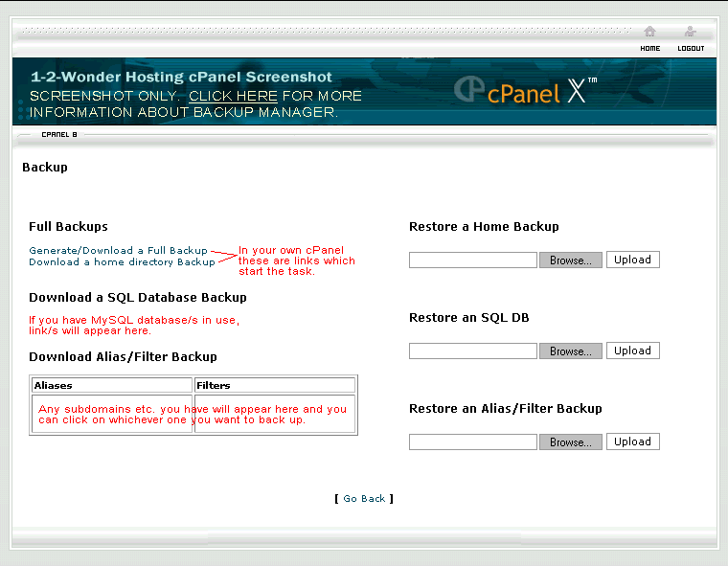Click the cPanel X logo

click(525, 90)
